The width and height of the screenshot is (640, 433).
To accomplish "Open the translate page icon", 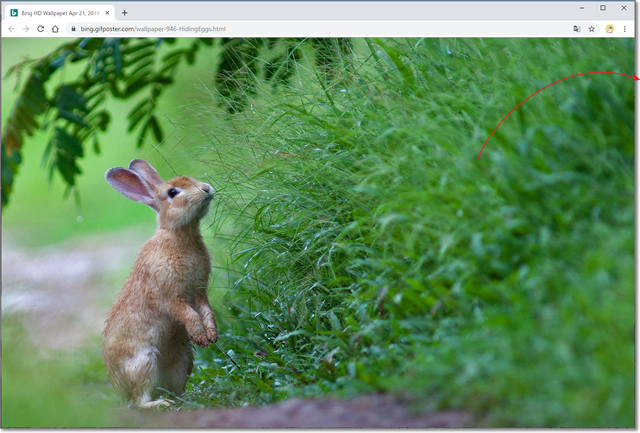I will [577, 29].
